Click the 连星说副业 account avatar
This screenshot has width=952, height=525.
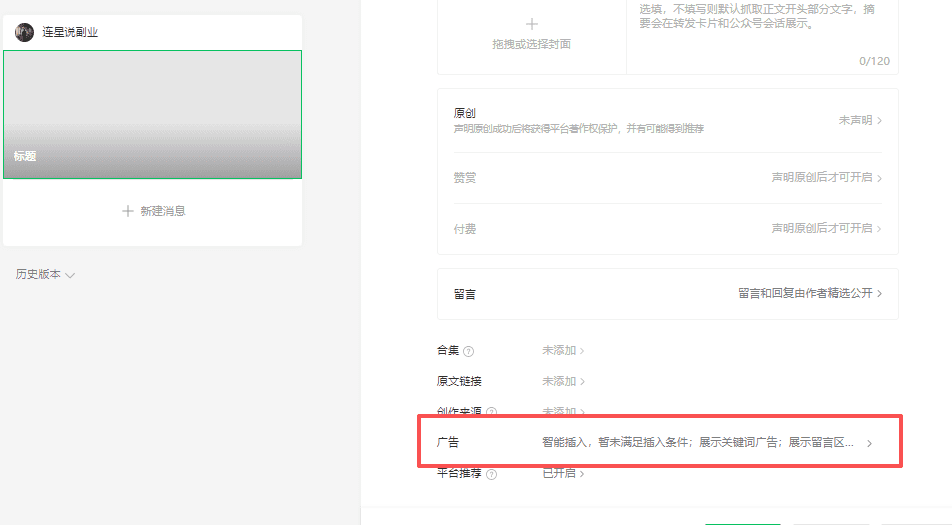24,32
